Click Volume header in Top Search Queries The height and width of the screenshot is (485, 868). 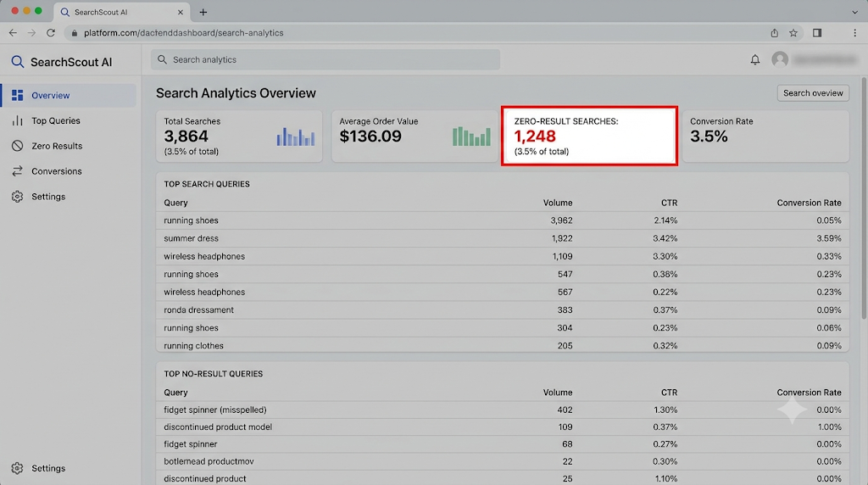[558, 203]
